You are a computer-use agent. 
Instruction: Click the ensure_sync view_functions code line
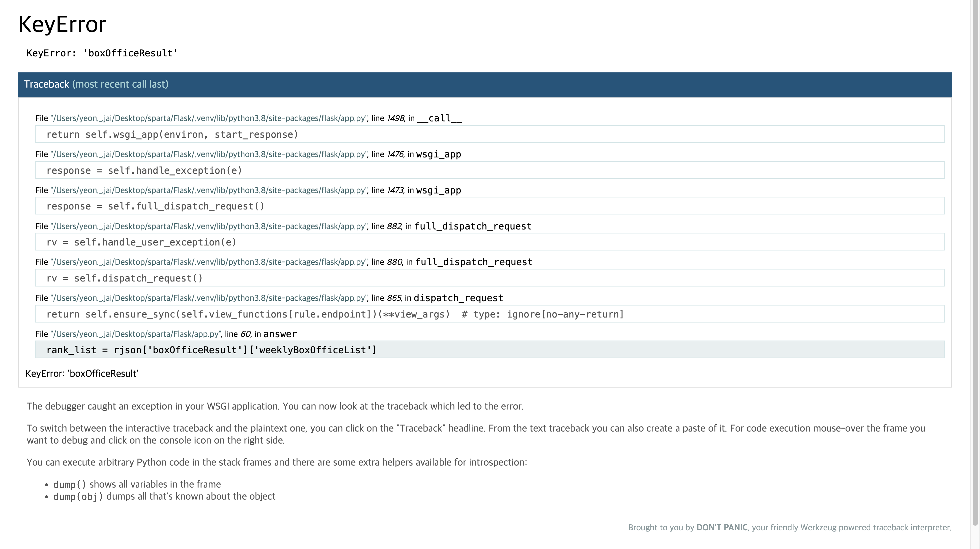coord(335,314)
